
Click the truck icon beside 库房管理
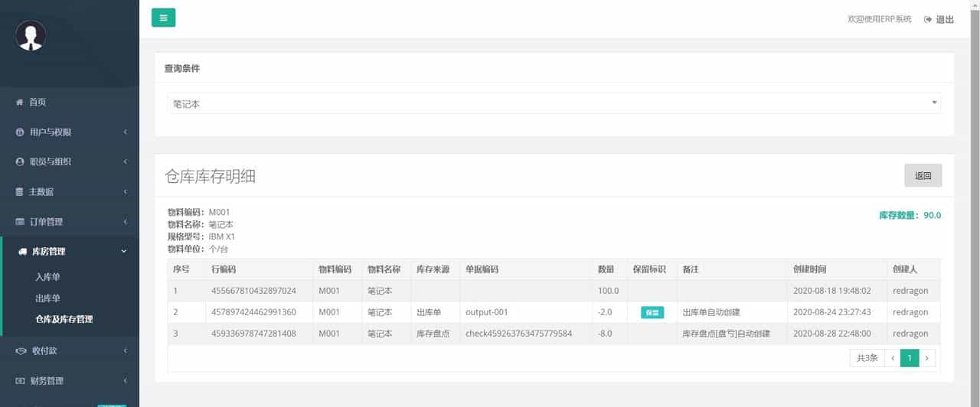(x=21, y=251)
